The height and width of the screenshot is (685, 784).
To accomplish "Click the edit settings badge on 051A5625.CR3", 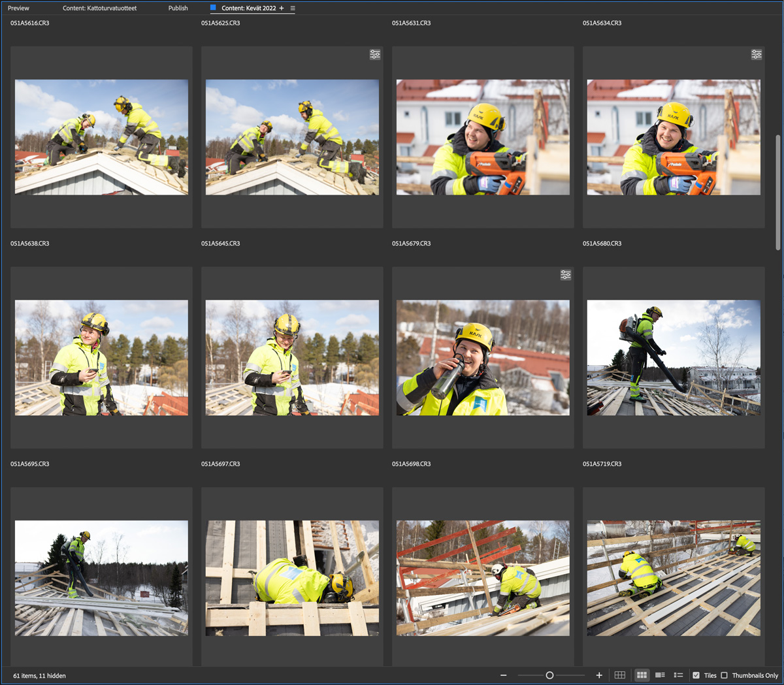I will coord(375,55).
